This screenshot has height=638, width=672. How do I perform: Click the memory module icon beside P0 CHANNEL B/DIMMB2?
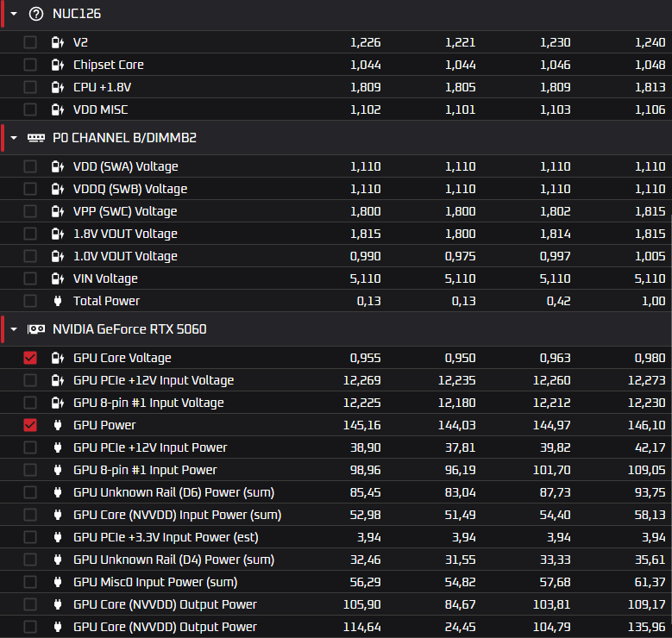tap(36, 138)
